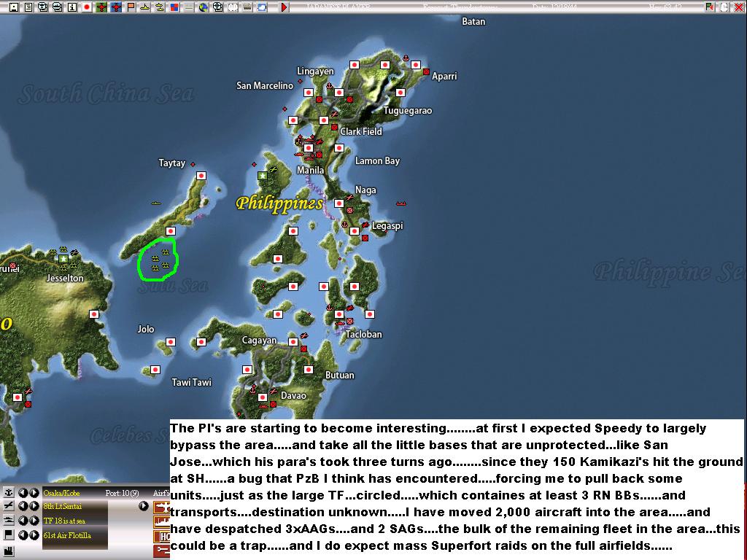Click the Japanese rising sun flag icon
This screenshot has height=560, width=747.
pos(87,7)
